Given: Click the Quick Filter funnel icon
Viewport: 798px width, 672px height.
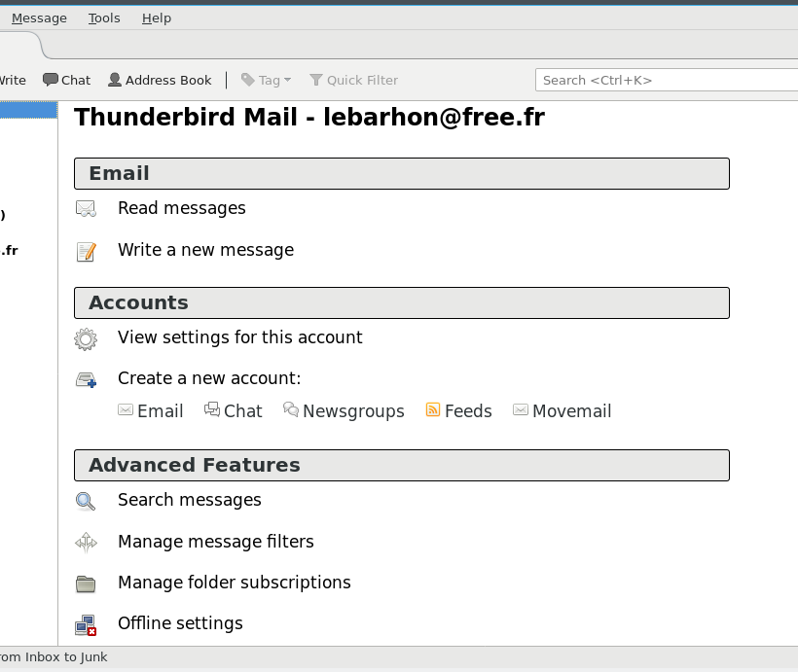Looking at the screenshot, I should pyautogui.click(x=316, y=80).
